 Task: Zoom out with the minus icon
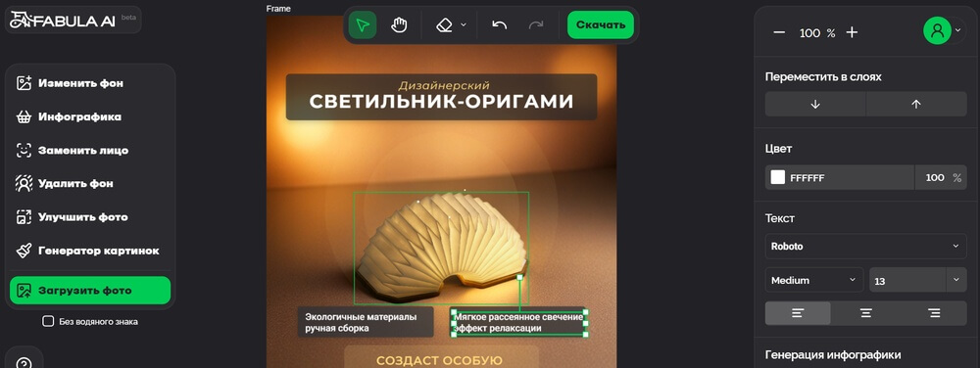click(779, 33)
